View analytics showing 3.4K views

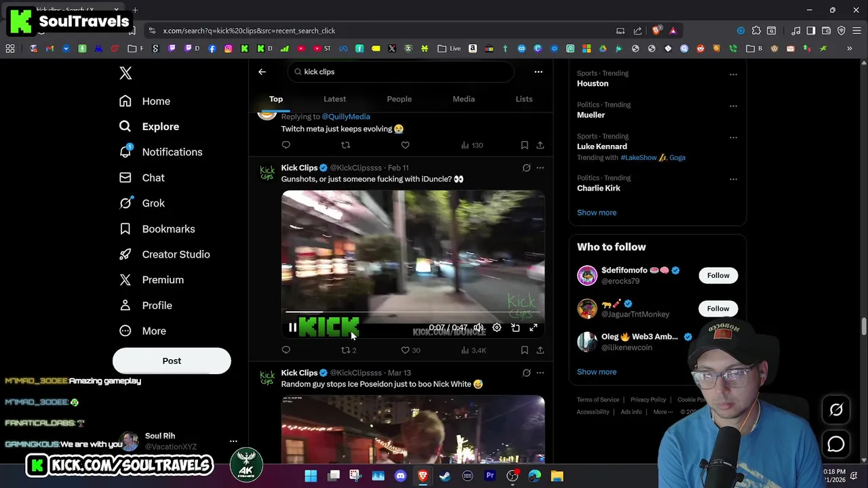(473, 350)
